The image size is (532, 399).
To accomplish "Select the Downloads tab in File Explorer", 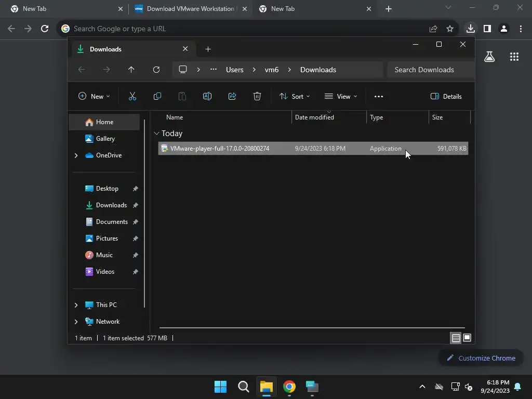I will click(134, 49).
